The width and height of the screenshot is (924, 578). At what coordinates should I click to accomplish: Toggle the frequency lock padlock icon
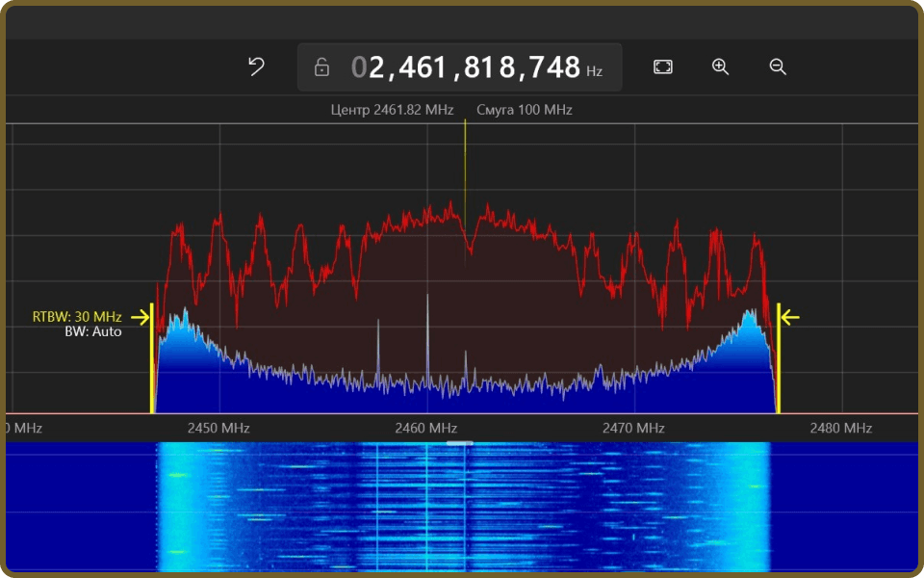tap(321, 67)
